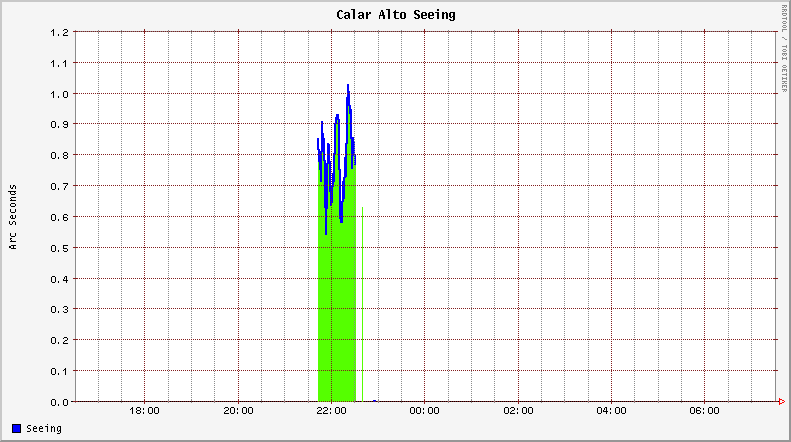Click the isolated thin green spike after 22:30

click(x=362, y=304)
